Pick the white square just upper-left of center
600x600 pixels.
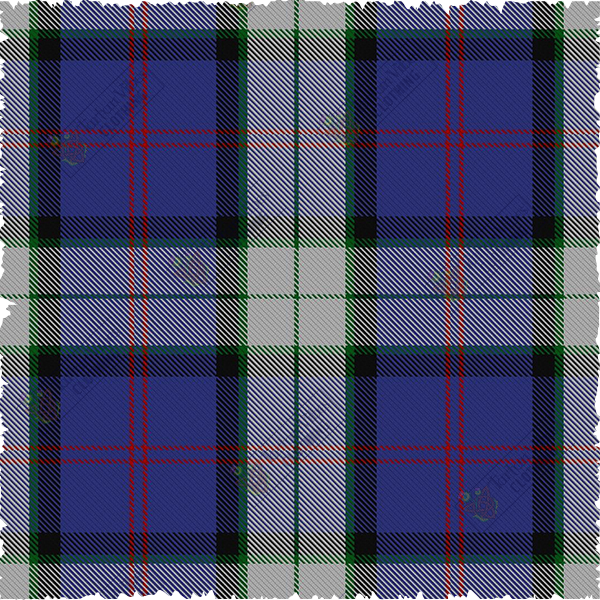point(271,271)
